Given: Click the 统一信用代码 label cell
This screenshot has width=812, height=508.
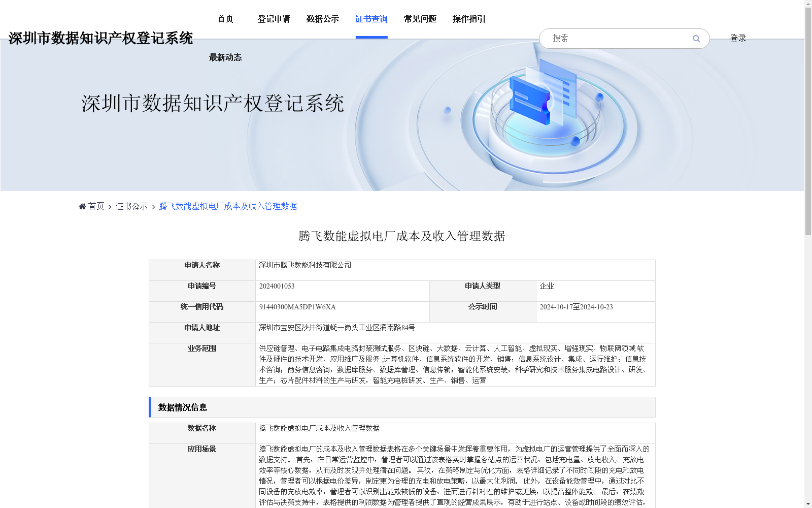Looking at the screenshot, I should (x=202, y=312).
